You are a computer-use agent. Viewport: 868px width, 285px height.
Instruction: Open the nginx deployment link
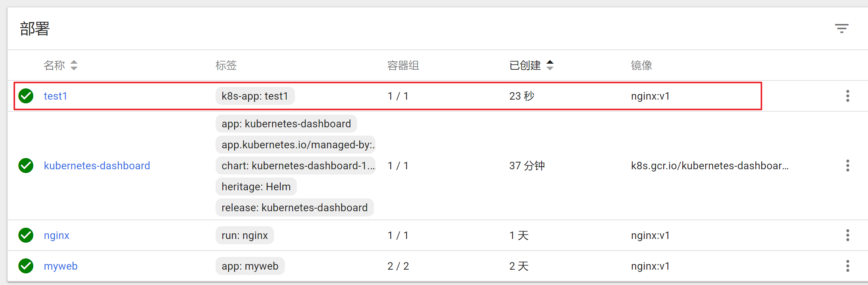[57, 236]
